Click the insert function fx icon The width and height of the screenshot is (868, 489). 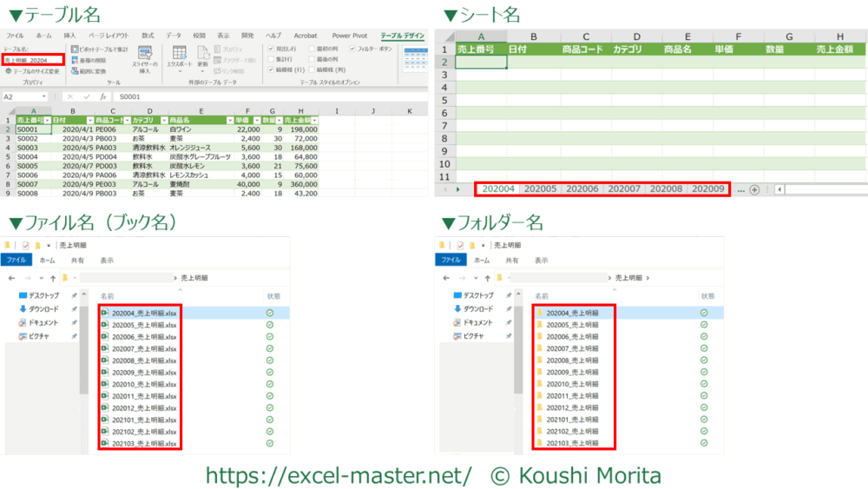[102, 96]
